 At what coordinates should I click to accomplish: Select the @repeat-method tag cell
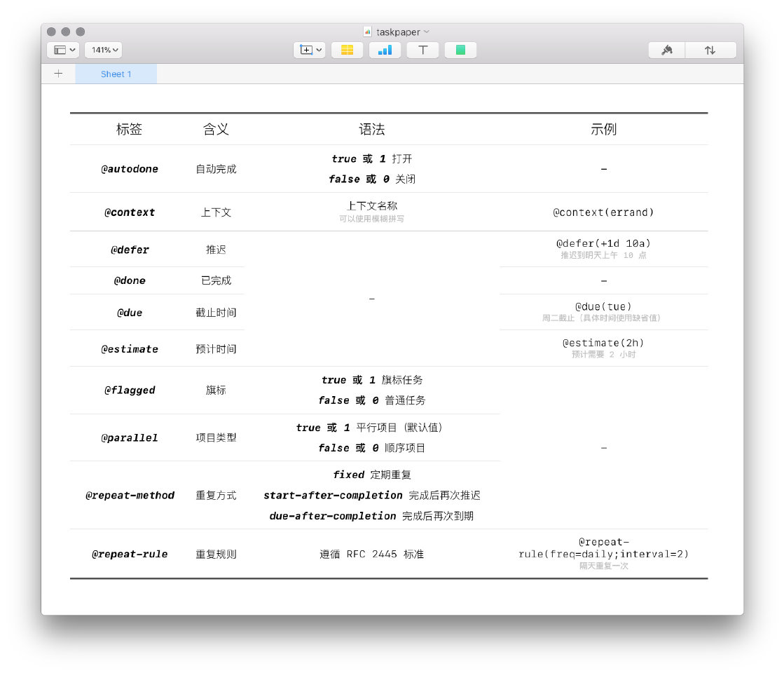click(x=130, y=495)
